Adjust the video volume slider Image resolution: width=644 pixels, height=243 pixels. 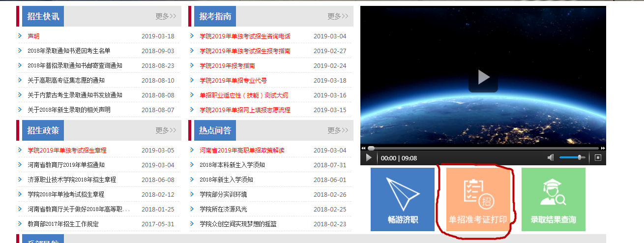pyautogui.click(x=573, y=157)
